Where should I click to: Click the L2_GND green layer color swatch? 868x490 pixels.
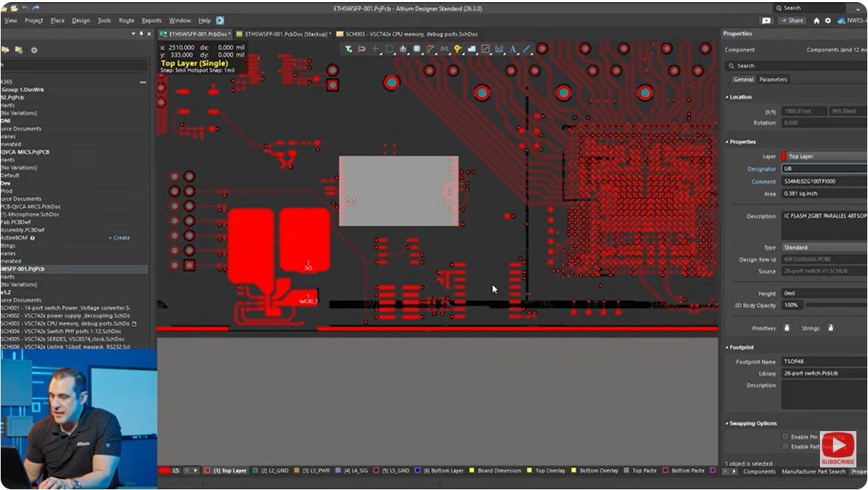(255, 470)
